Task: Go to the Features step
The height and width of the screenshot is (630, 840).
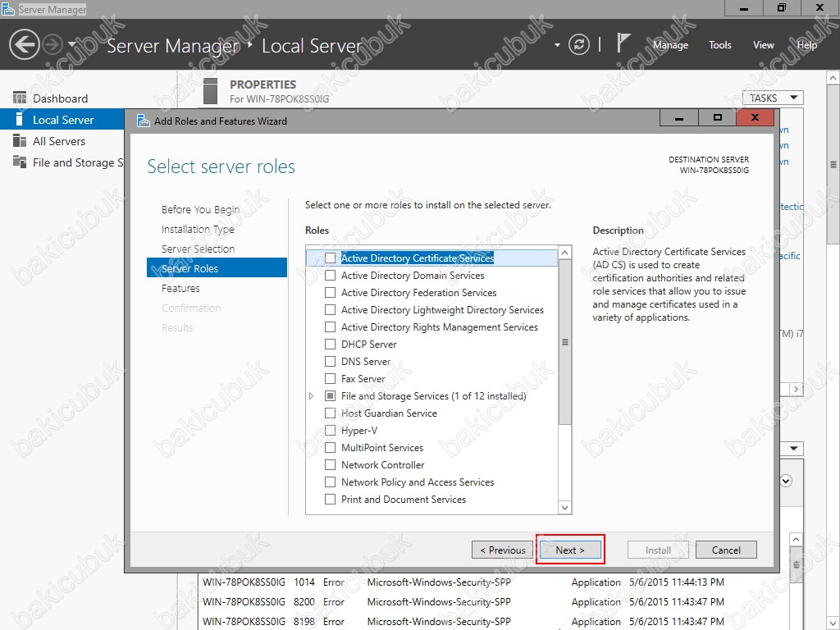Action: pos(180,288)
